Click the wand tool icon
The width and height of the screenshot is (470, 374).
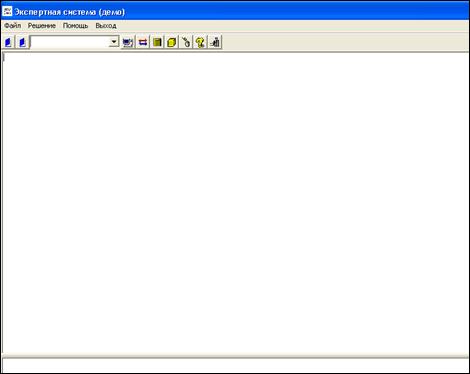186,42
